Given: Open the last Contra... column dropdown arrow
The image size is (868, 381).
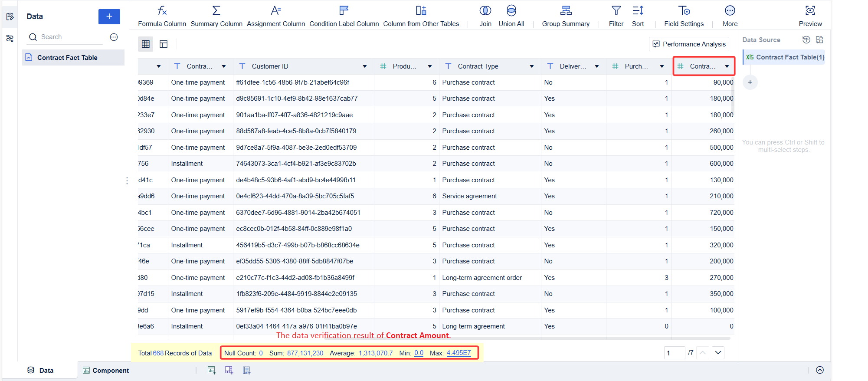Looking at the screenshot, I should click(x=727, y=66).
